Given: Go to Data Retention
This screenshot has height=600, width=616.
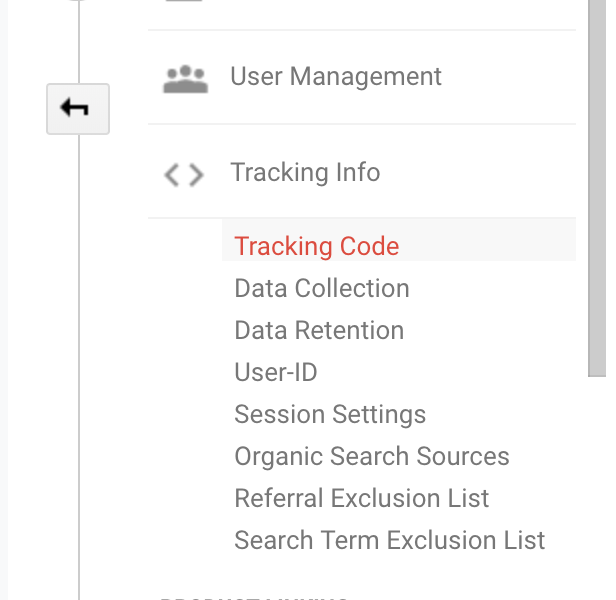Looking at the screenshot, I should click(x=319, y=330).
